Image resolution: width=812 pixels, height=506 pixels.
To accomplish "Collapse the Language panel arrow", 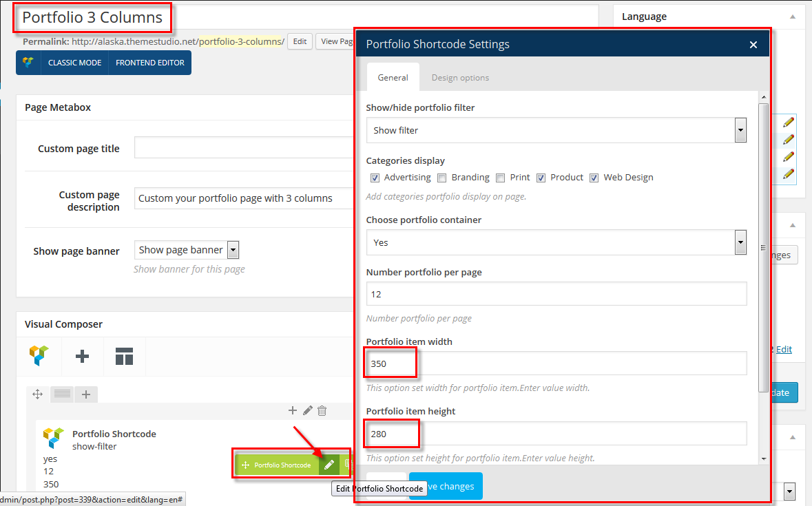I will [x=792, y=17].
